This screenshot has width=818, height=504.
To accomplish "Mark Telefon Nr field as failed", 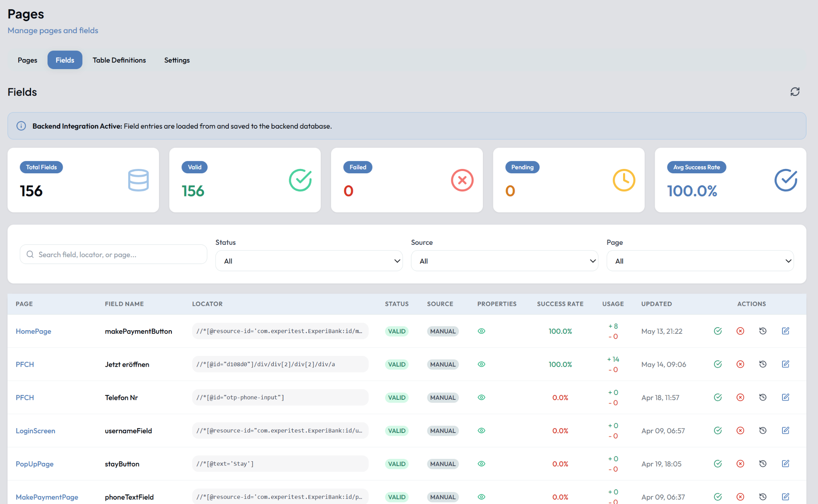I will [740, 397].
